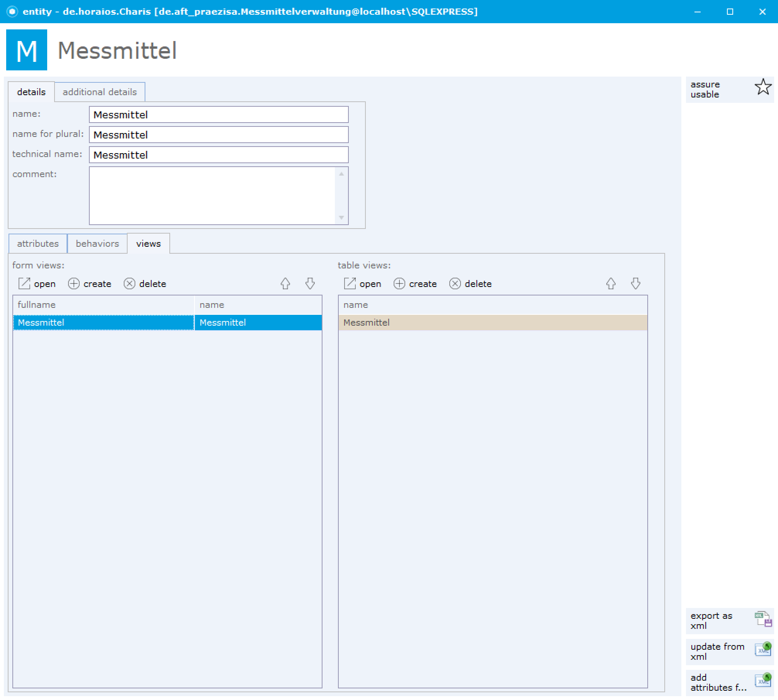The height and width of the screenshot is (700, 778).
Task: Click the form views name column header
Action: (x=258, y=305)
